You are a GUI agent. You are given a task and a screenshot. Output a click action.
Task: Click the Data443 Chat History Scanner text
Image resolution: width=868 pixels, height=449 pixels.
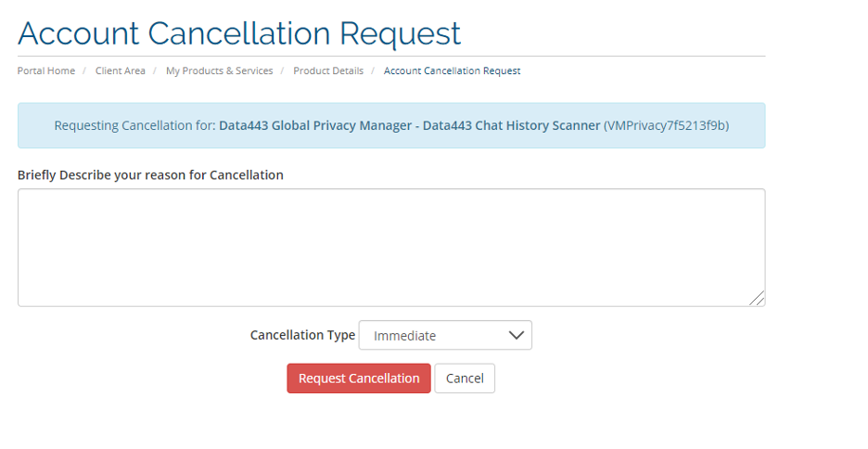[x=512, y=125]
